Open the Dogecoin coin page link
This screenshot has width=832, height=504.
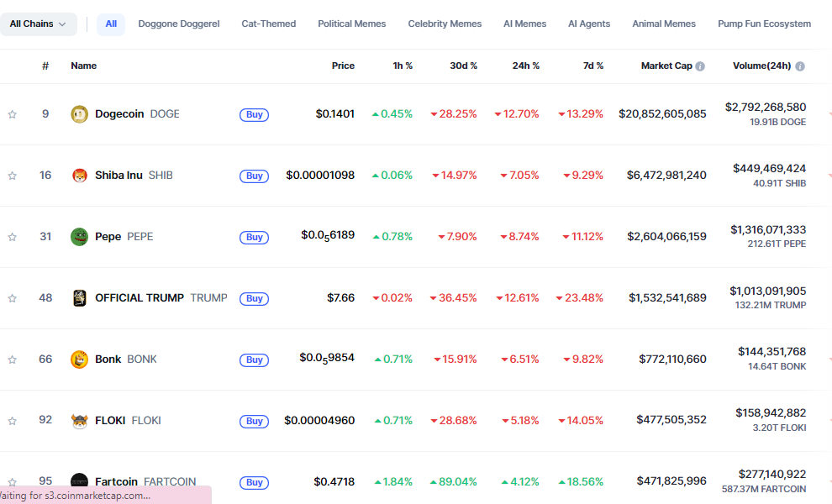point(138,114)
